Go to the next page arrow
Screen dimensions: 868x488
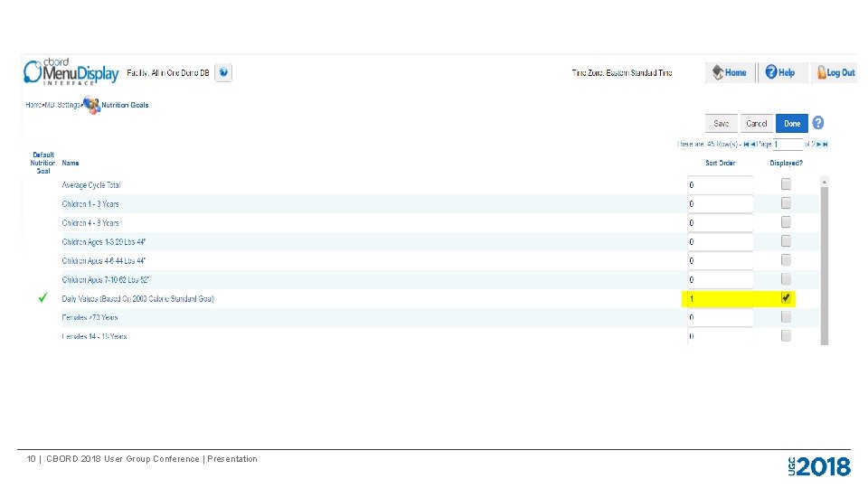click(x=819, y=145)
